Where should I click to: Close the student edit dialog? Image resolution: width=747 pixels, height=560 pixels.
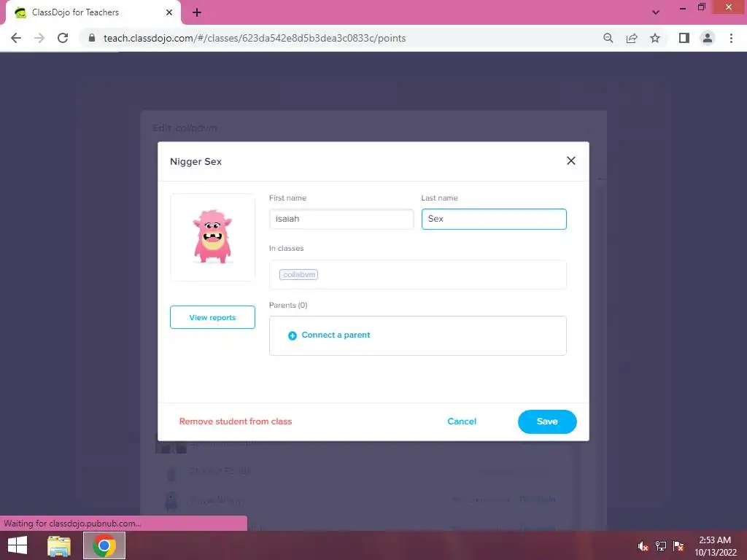pos(570,161)
